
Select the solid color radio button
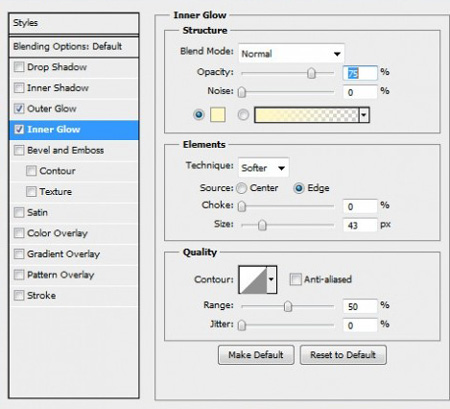[199, 115]
